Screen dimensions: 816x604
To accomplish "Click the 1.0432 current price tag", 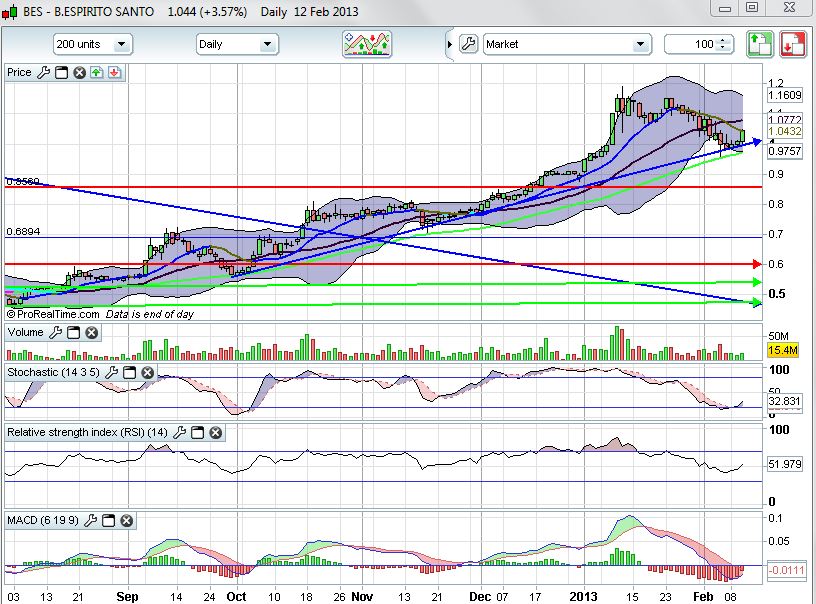I will point(785,131).
